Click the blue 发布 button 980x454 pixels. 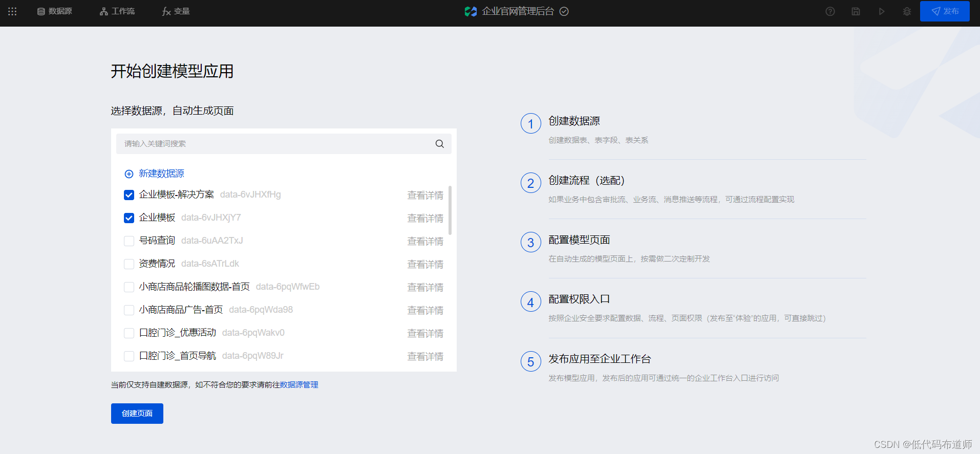pos(945,11)
